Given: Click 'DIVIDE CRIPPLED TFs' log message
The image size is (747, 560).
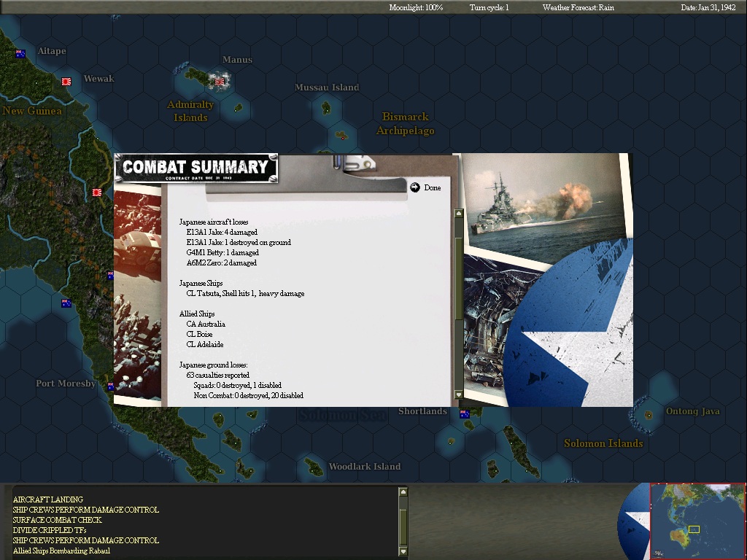Looking at the screenshot, I should pyautogui.click(x=50, y=530).
